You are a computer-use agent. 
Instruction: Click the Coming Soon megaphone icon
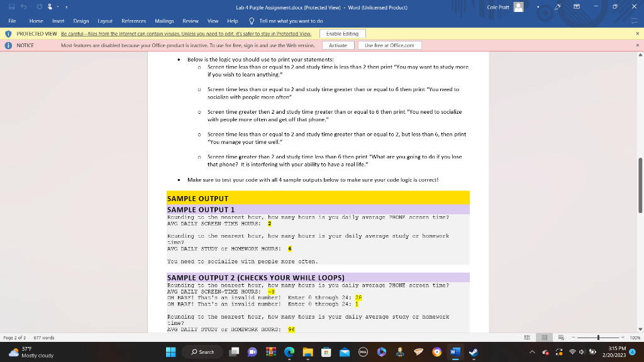point(558,7)
